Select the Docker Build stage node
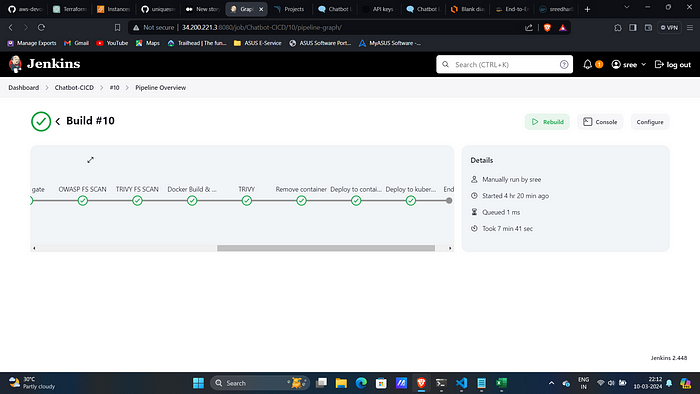This screenshot has width=700, height=394. click(x=192, y=201)
